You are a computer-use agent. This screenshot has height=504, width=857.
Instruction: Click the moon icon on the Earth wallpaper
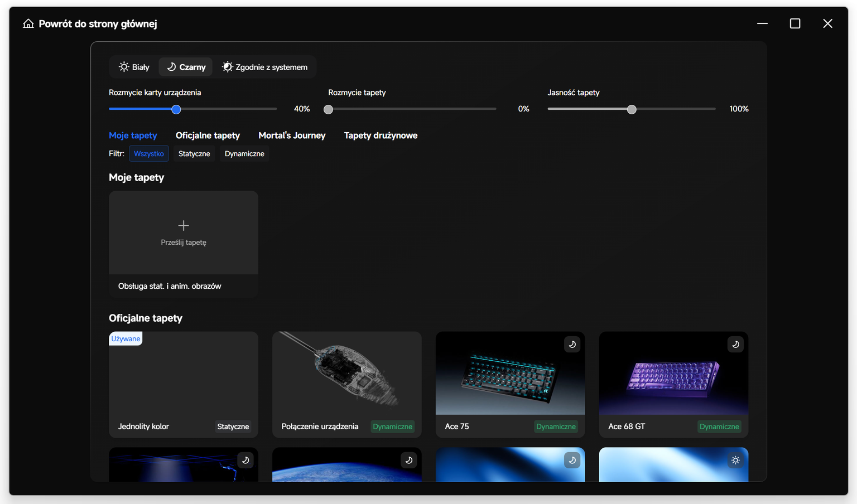point(408,461)
